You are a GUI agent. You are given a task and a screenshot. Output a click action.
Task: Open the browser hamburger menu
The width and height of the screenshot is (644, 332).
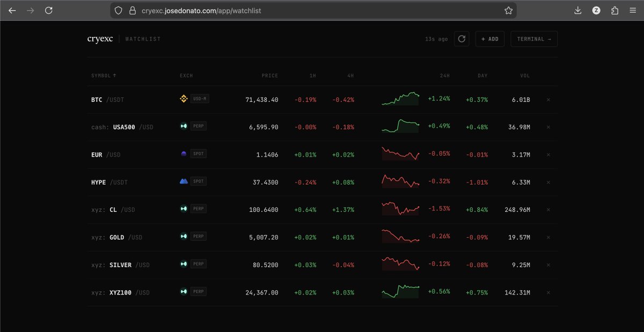(x=633, y=10)
